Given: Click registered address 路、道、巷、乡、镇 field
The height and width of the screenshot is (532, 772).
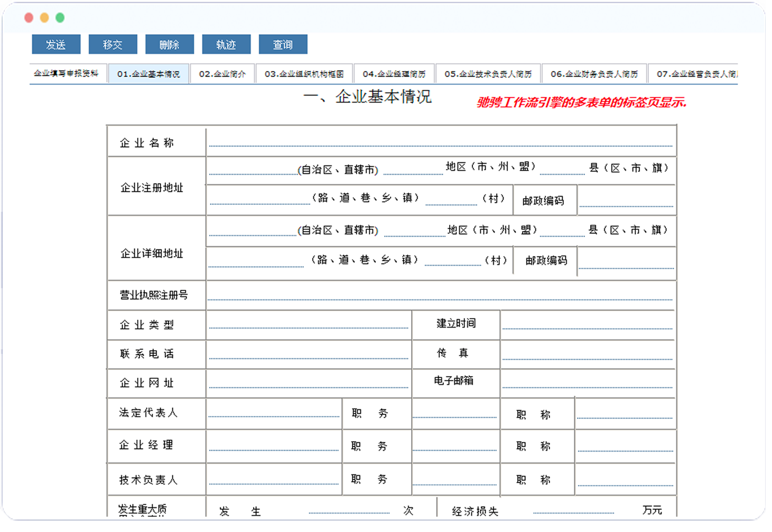Looking at the screenshot, I should coord(259,199).
